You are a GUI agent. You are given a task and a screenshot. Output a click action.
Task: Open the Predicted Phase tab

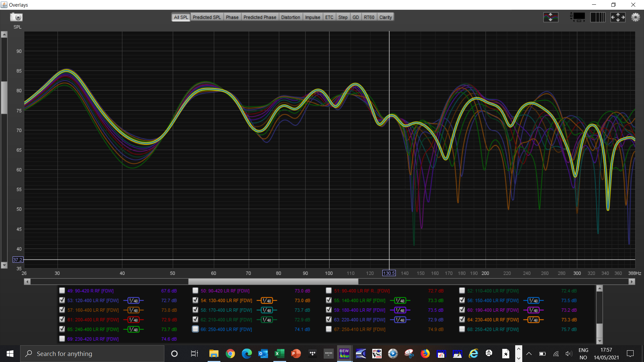pyautogui.click(x=260, y=17)
